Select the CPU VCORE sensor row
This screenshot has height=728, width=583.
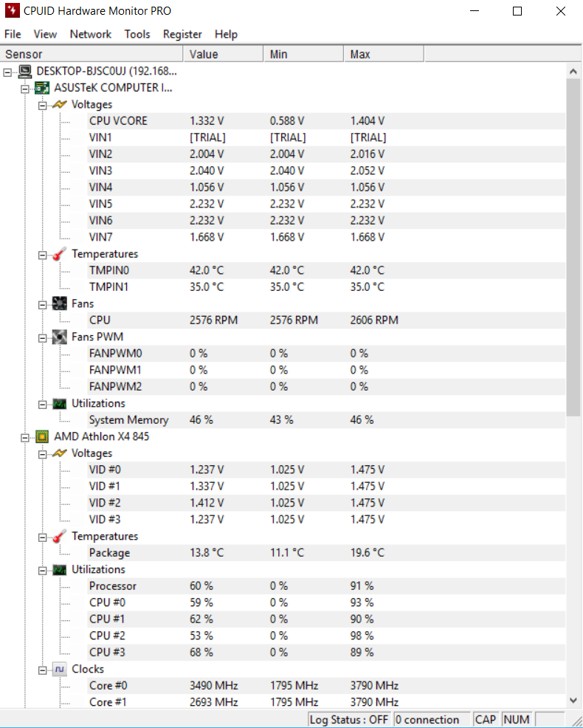(118, 121)
